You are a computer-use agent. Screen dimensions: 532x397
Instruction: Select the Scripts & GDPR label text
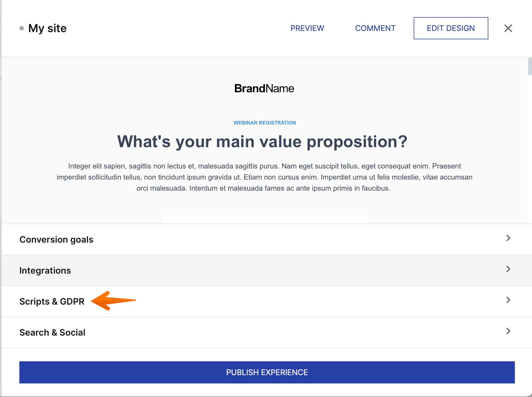[x=52, y=302]
